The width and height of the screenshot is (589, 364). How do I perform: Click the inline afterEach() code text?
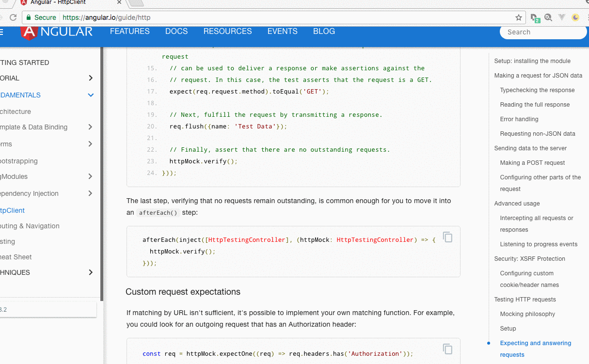tap(158, 213)
